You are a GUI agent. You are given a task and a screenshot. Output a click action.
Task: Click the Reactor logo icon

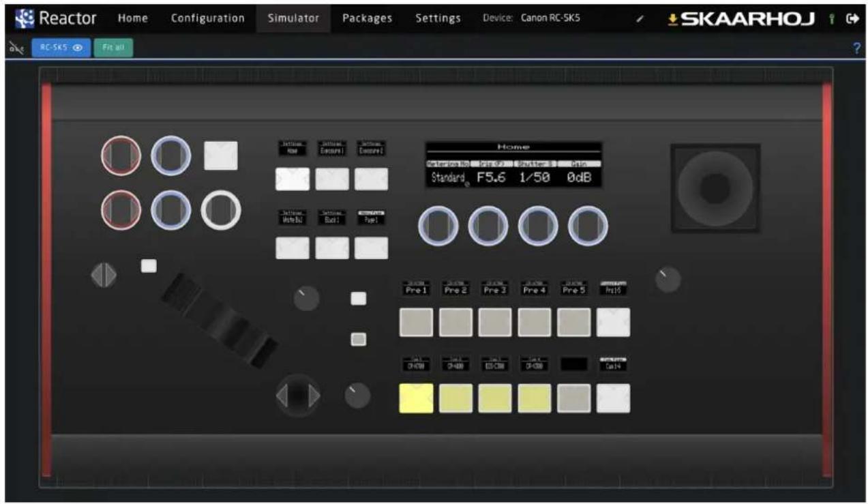(25, 18)
